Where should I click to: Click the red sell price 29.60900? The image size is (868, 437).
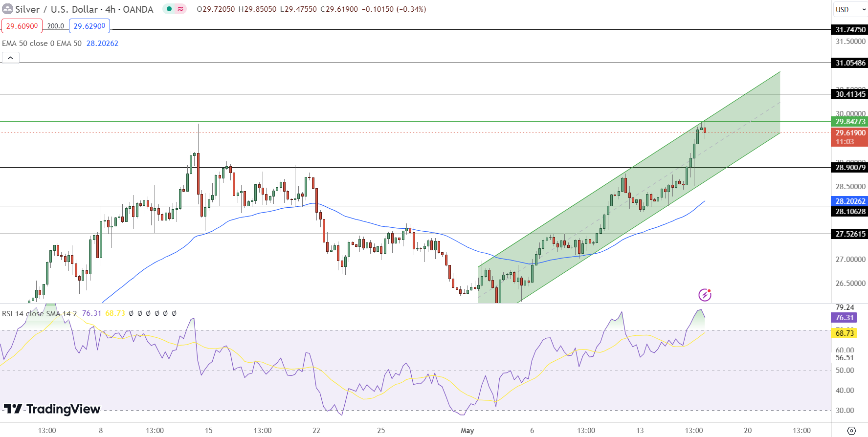tap(22, 26)
